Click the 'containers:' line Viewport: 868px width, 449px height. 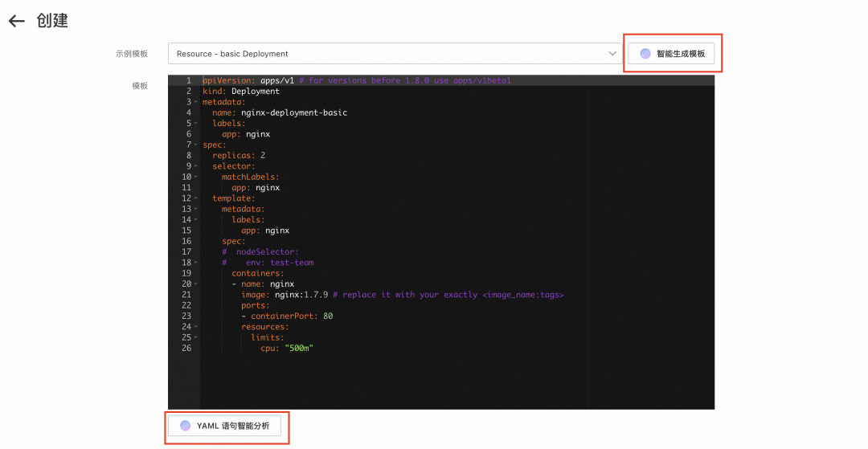point(258,273)
